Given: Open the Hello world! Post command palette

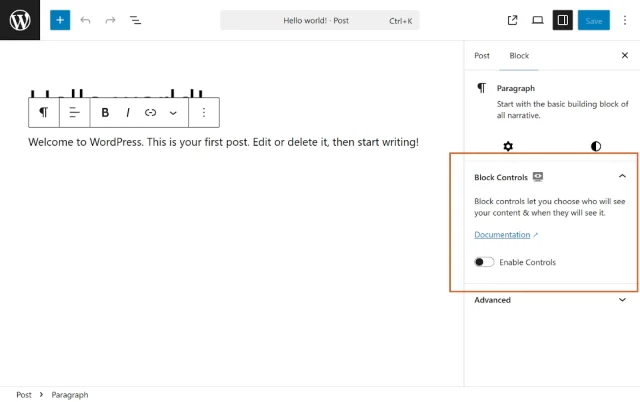Looking at the screenshot, I should coord(320,20).
